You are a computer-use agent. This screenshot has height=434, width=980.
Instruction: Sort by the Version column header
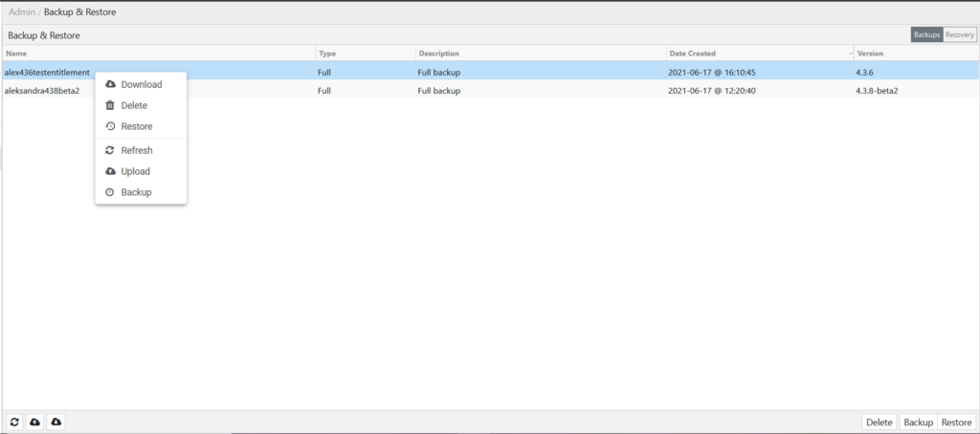[916, 54]
